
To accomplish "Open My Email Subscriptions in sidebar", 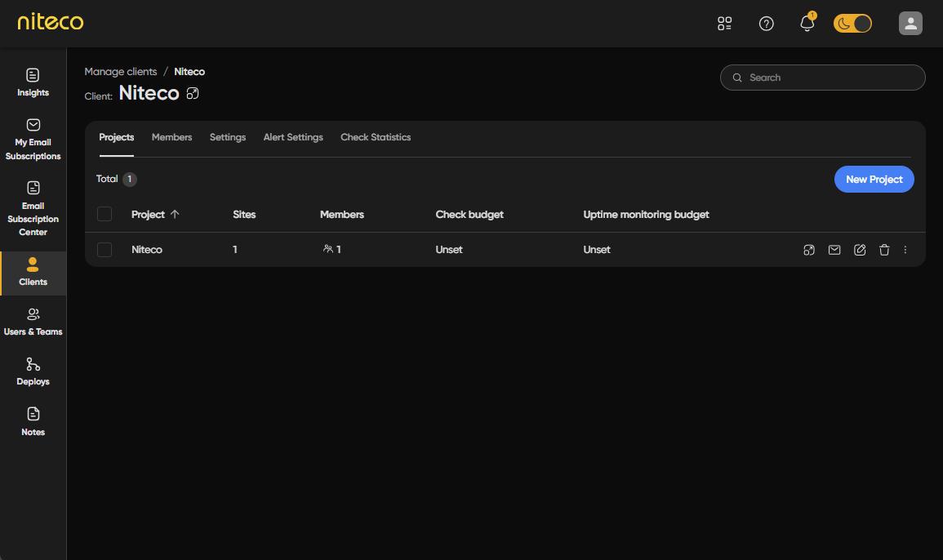I will click(x=33, y=140).
